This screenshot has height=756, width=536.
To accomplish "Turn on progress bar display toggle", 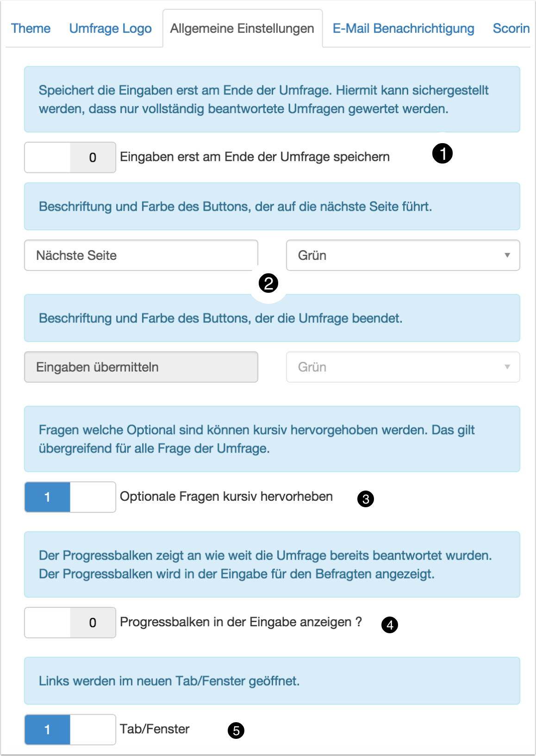I will tap(70, 623).
